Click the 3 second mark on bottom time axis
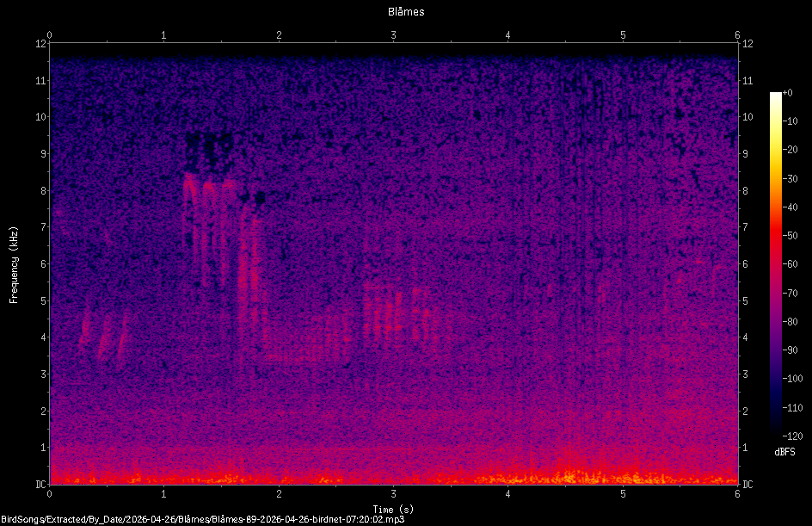812x526 pixels. (x=394, y=494)
